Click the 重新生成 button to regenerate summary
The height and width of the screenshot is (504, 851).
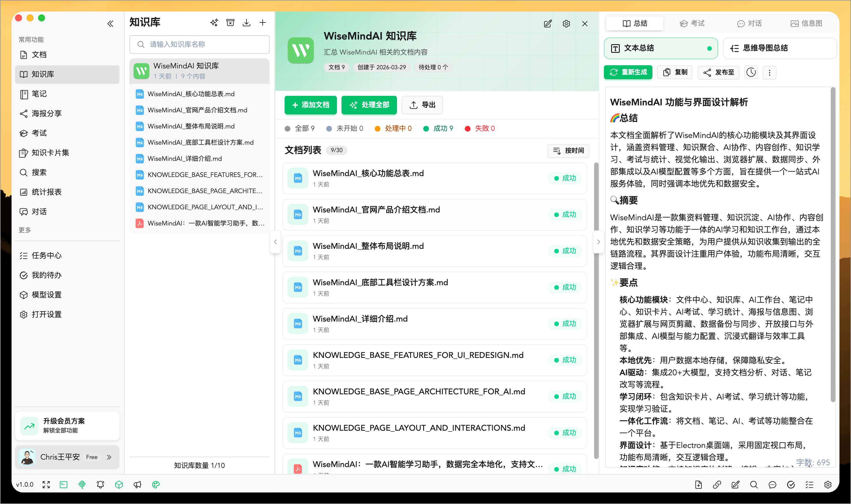coord(628,72)
